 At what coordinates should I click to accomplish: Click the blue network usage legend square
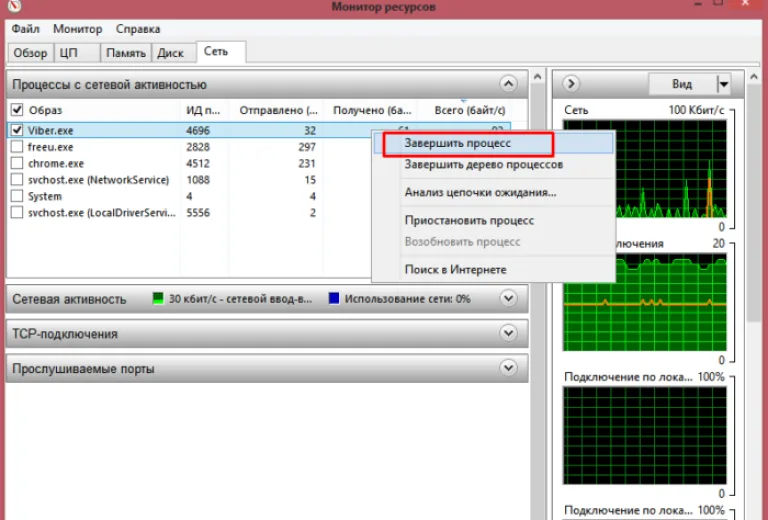tap(334, 298)
